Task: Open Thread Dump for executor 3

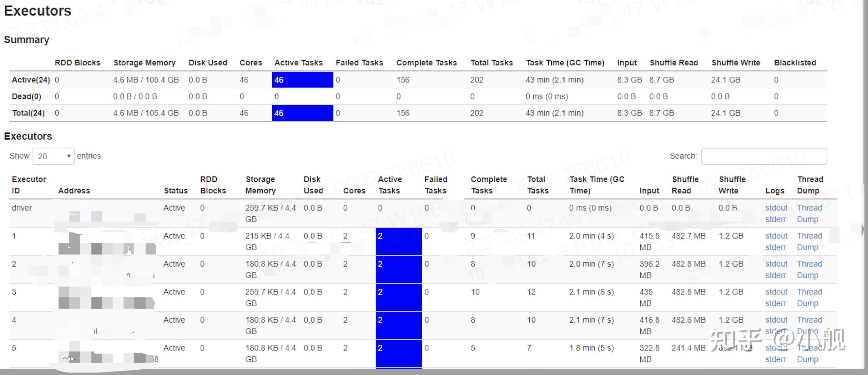Action: tap(809, 298)
